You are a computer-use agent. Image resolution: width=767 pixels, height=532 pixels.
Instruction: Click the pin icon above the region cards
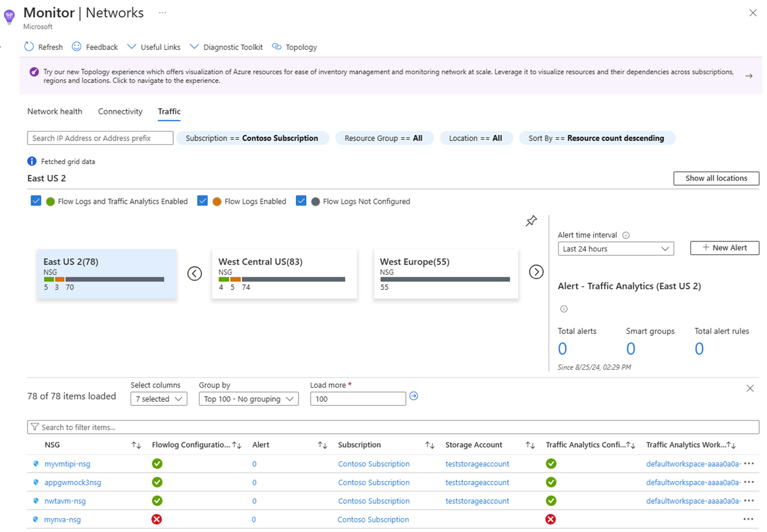531,220
